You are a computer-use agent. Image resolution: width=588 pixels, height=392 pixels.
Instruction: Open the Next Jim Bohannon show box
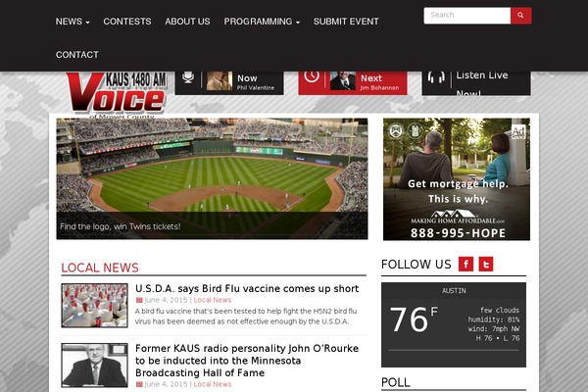click(353, 83)
